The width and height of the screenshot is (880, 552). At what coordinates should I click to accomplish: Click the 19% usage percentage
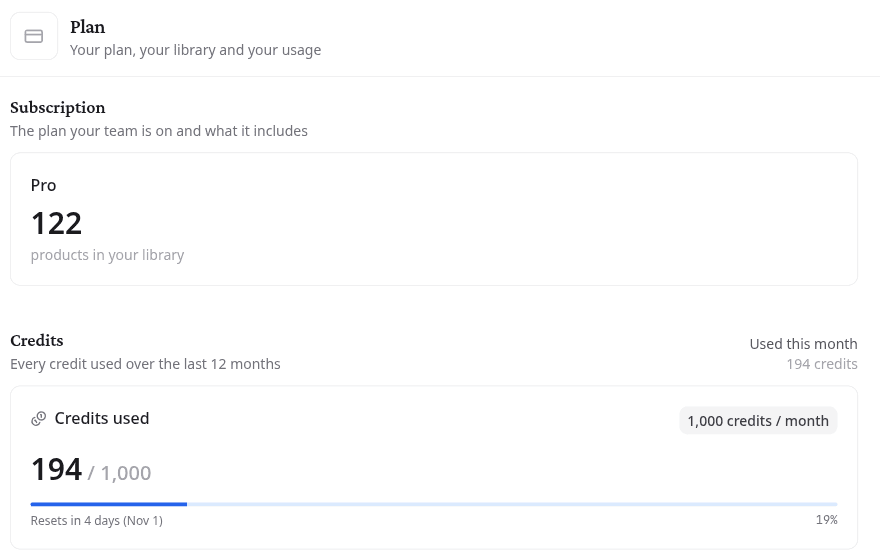pyautogui.click(x=827, y=520)
